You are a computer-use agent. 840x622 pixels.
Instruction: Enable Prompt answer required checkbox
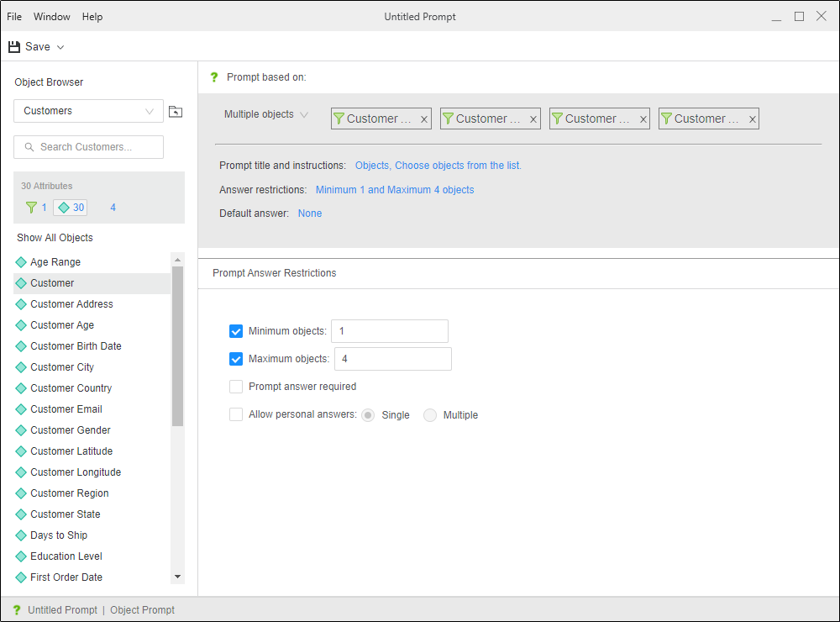pos(236,387)
